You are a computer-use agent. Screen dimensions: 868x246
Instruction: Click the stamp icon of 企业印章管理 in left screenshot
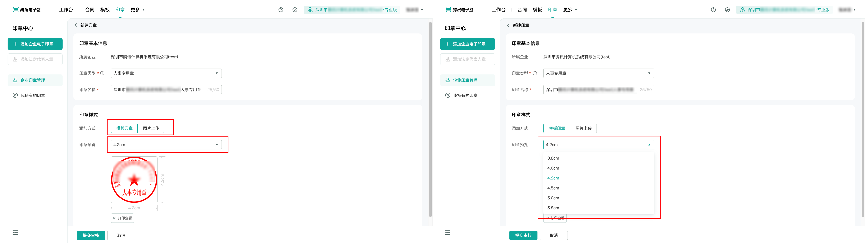15,80
